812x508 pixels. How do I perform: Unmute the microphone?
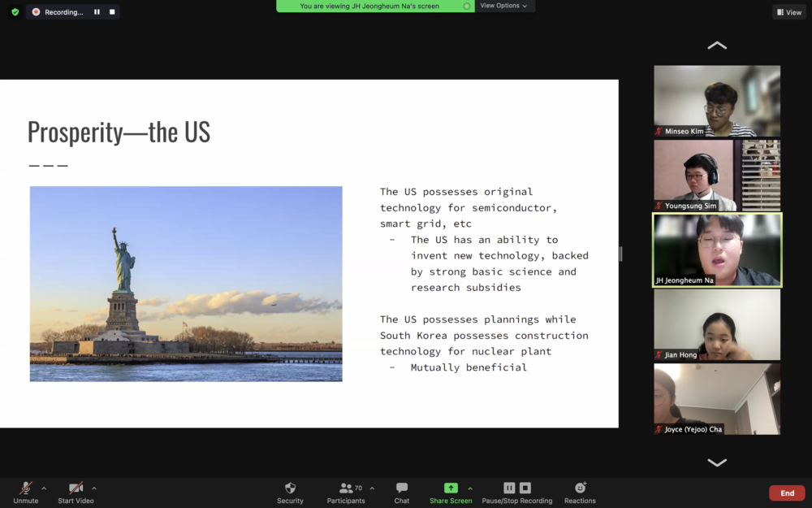26,493
